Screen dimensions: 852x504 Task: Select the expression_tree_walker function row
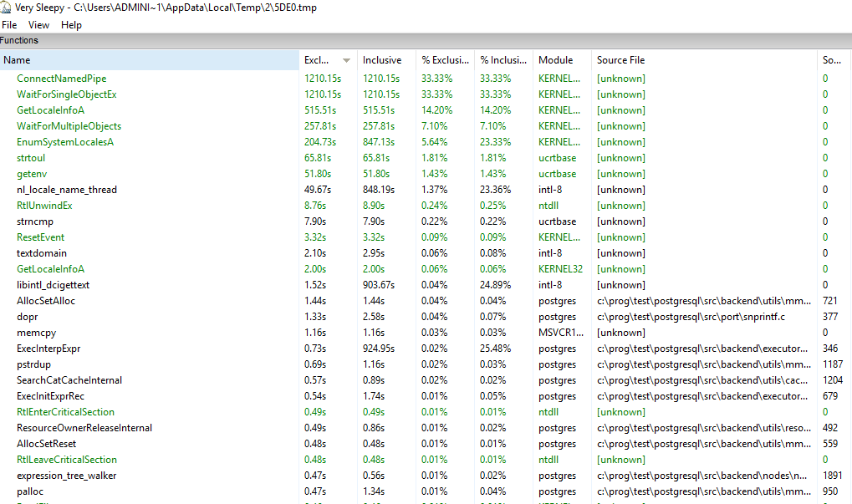coord(66,476)
